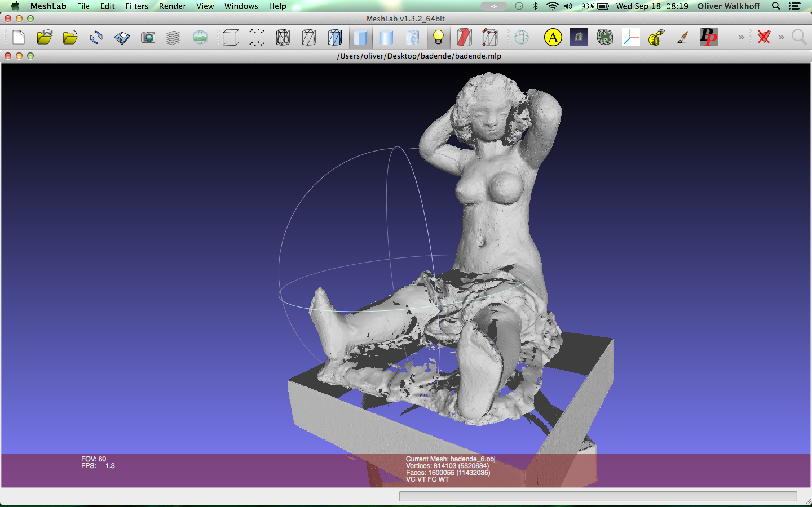Open the Render menu
Screen dimensions: 812x507
(x=172, y=6)
